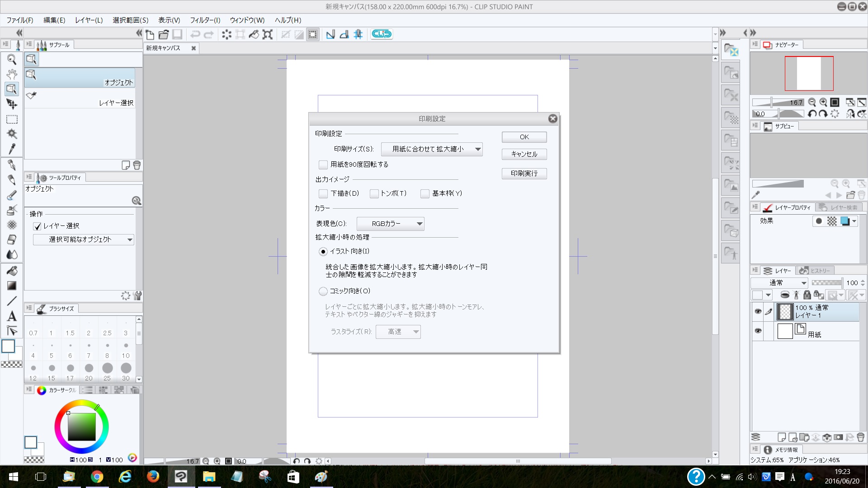Click the New canvas toolbar icon
The width and height of the screenshot is (868, 488).
click(150, 34)
